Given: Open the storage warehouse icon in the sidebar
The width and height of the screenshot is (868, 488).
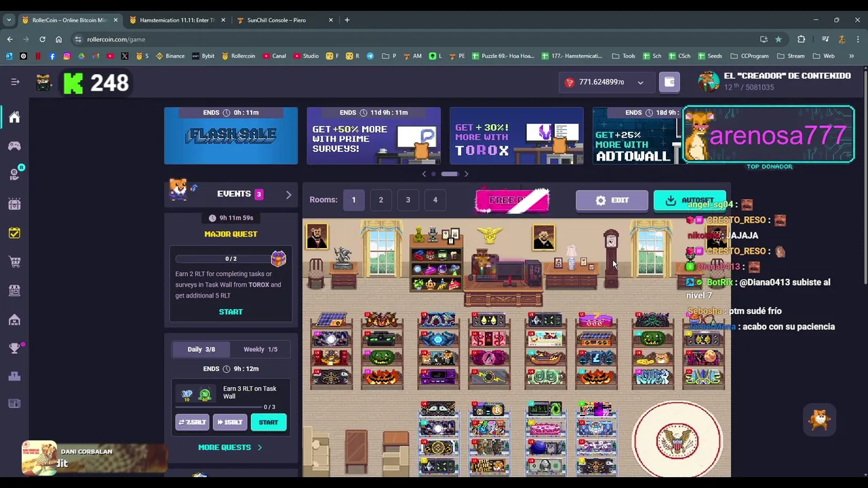Looking at the screenshot, I should (14, 319).
